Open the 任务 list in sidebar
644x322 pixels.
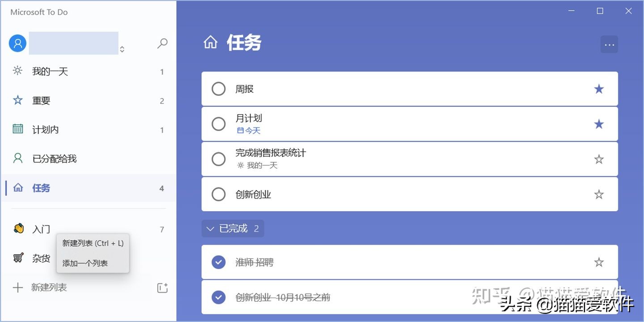41,188
